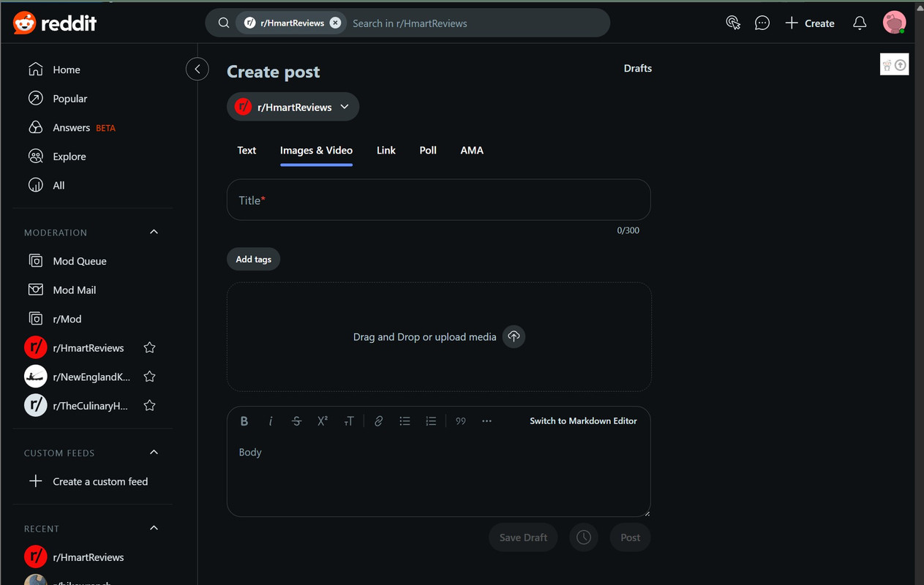Remove the r/HmartReviews search filter chip
The image size is (924, 585).
[x=335, y=23]
